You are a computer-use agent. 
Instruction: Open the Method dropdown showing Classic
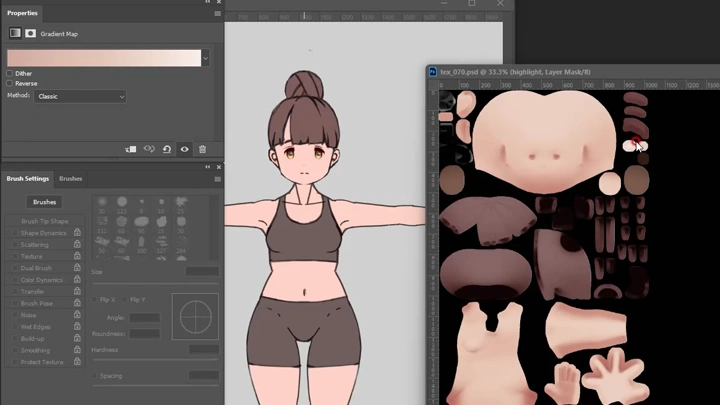(x=80, y=96)
